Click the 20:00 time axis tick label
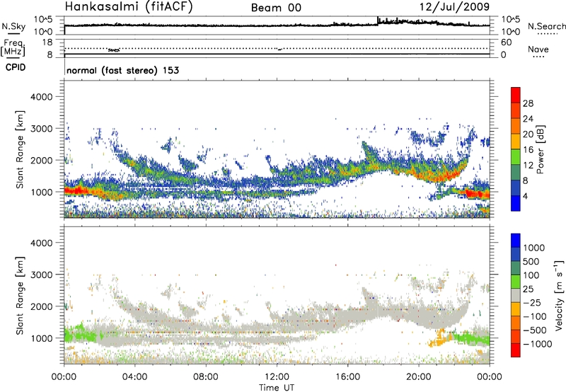 click(x=418, y=377)
